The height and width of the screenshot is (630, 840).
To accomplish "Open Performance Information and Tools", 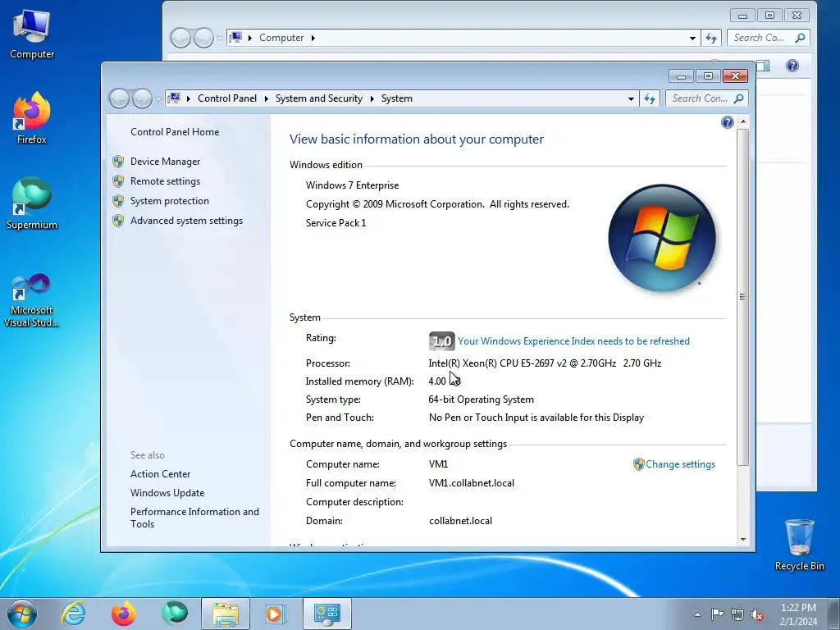I will tap(194, 518).
